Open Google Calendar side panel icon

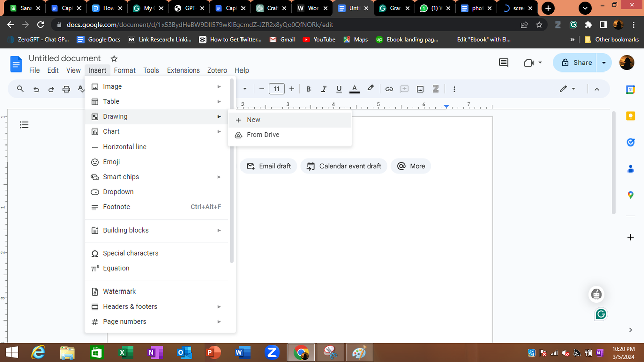[x=631, y=90]
